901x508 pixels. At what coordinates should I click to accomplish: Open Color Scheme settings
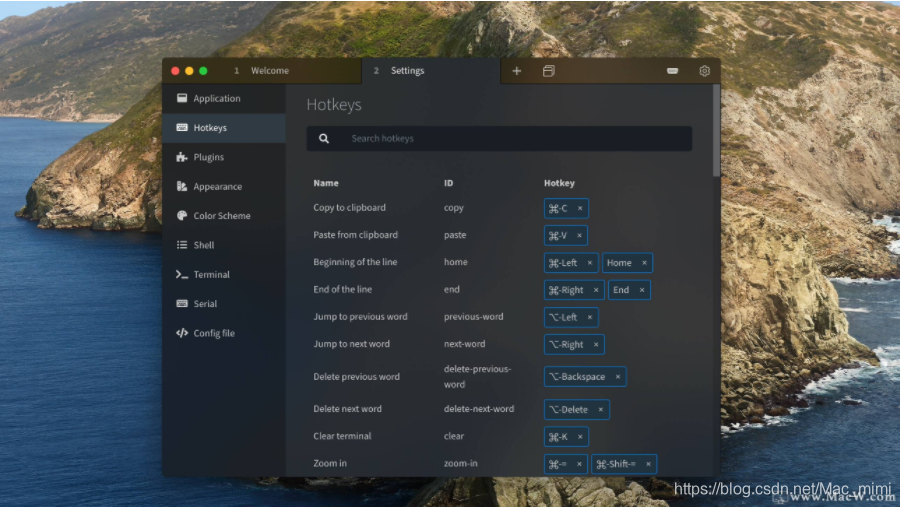(224, 215)
